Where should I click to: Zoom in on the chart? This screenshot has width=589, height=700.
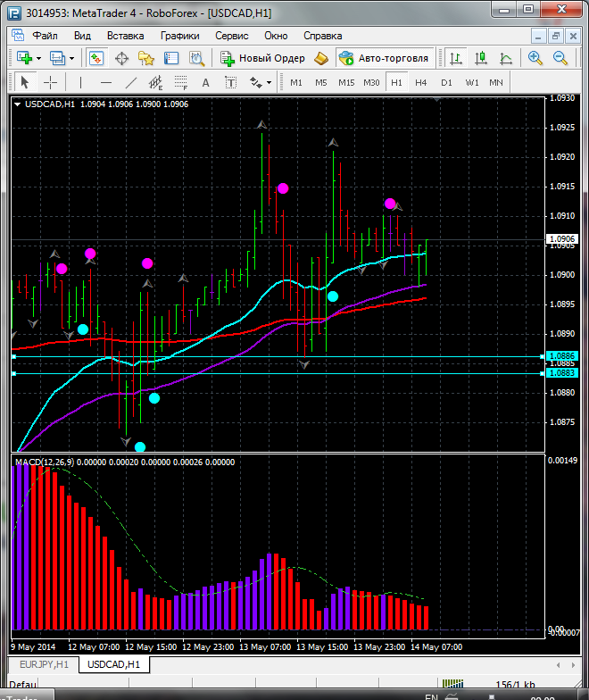point(535,58)
